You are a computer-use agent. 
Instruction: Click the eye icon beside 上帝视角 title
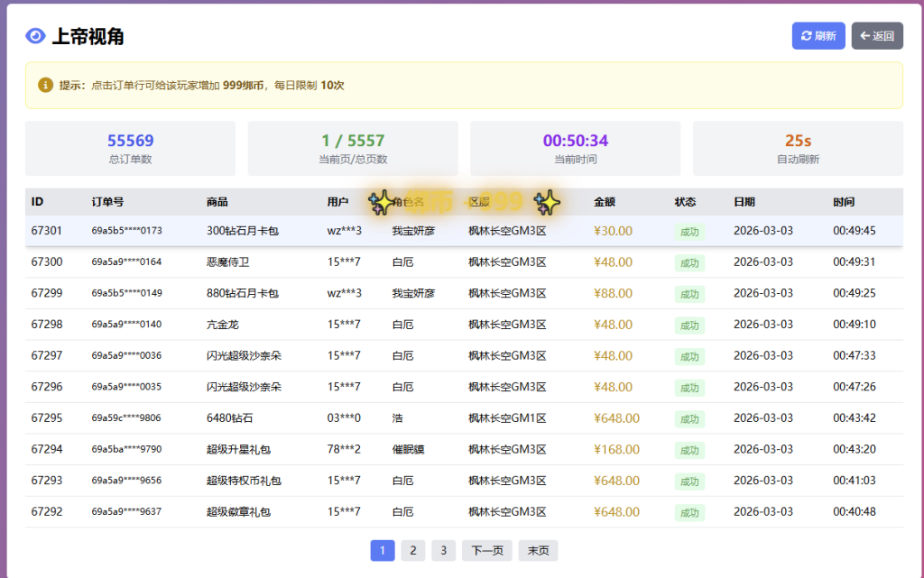[x=35, y=36]
